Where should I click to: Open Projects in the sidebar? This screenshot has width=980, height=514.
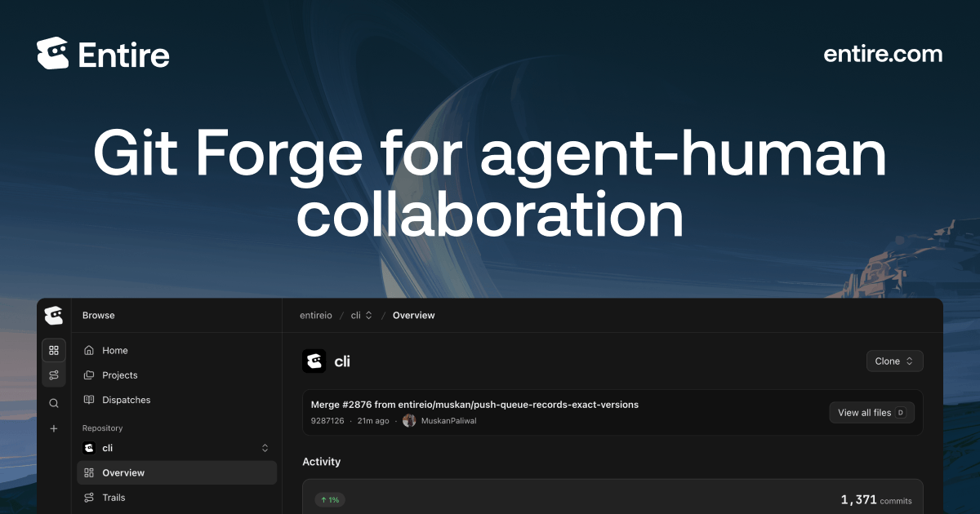pos(177,375)
